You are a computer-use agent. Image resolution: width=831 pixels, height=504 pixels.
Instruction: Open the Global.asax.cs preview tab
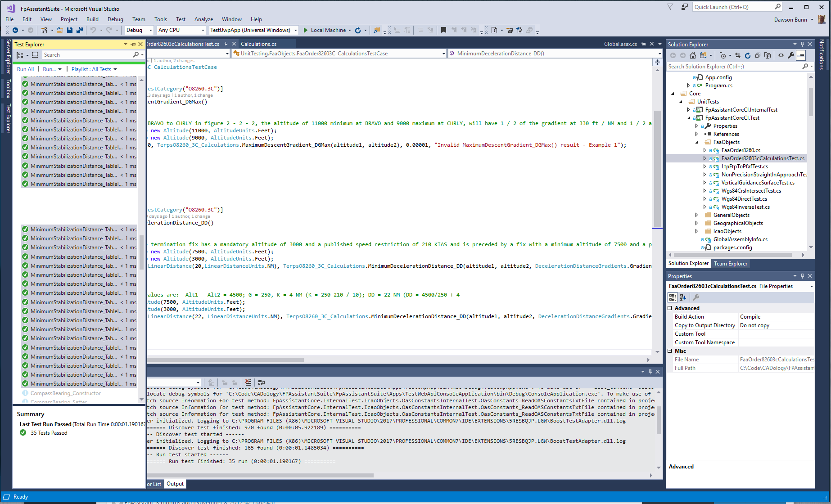coord(620,44)
